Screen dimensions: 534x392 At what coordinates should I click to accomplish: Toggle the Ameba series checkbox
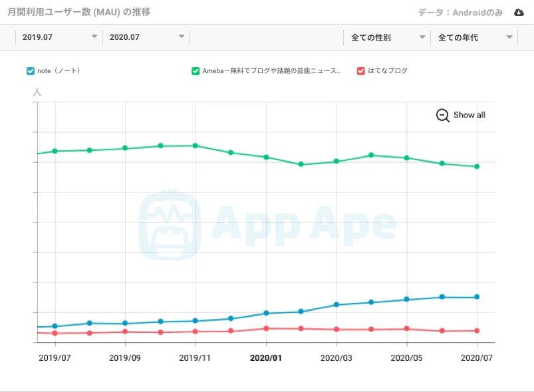coord(196,71)
